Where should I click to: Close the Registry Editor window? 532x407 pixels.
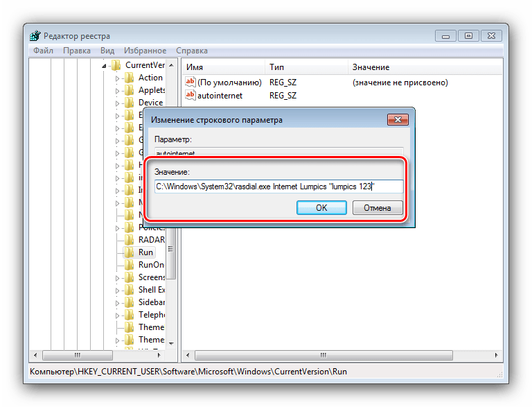pyautogui.click(x=491, y=35)
